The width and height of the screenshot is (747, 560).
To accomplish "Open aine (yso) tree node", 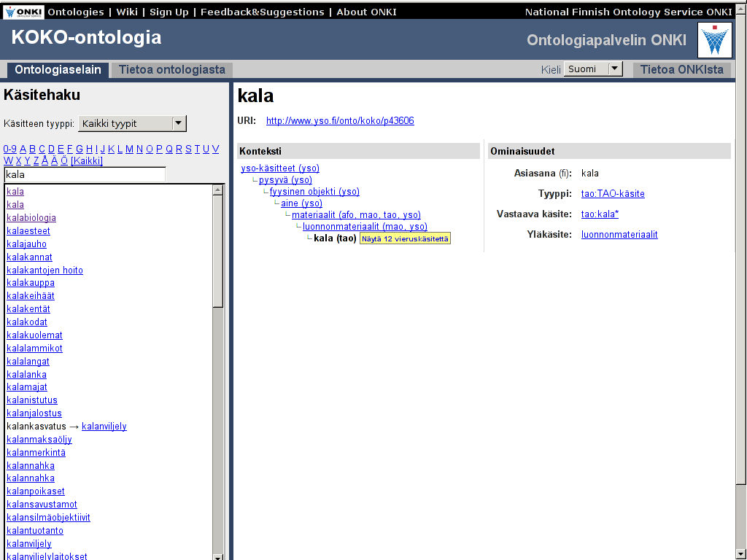I will coord(301,203).
